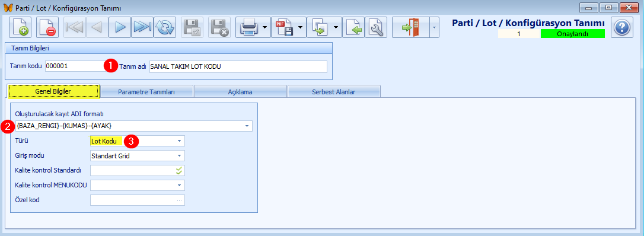Click the printer icon
Image resolution: width=644 pixels, height=236 pixels.
[x=249, y=27]
